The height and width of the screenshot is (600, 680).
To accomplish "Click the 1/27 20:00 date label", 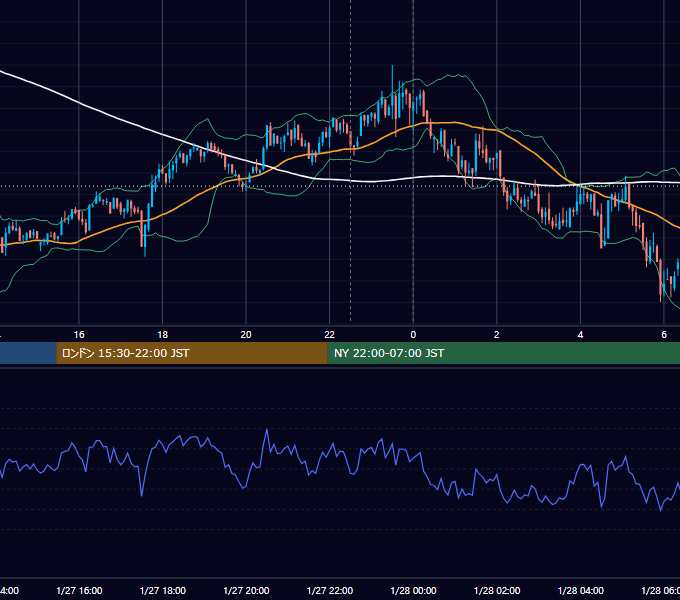I will pyautogui.click(x=246, y=590).
